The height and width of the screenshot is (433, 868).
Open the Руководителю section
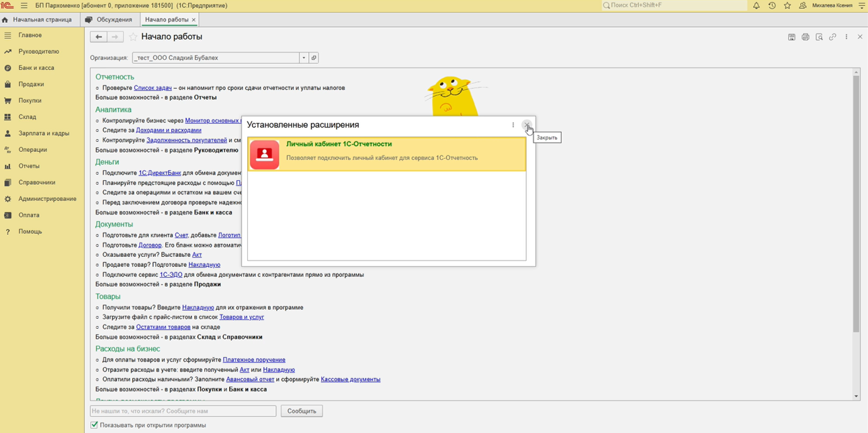(x=39, y=52)
